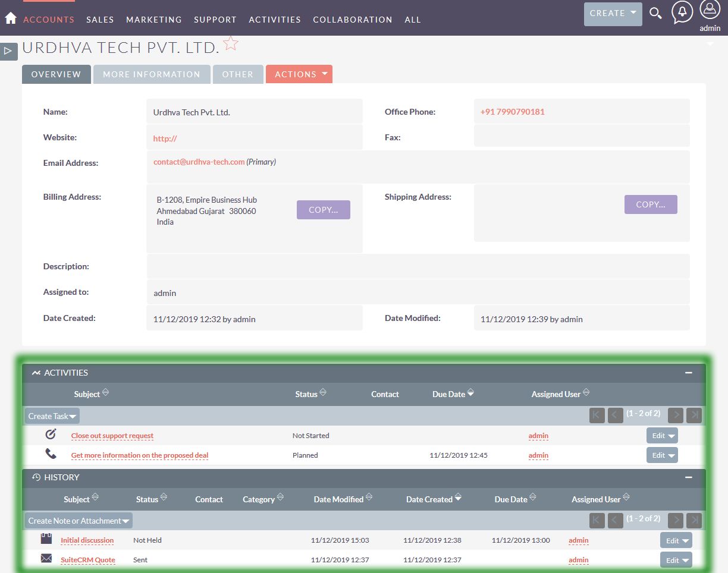Click the task icon for Close out support request
728x573 pixels.
[51, 435]
